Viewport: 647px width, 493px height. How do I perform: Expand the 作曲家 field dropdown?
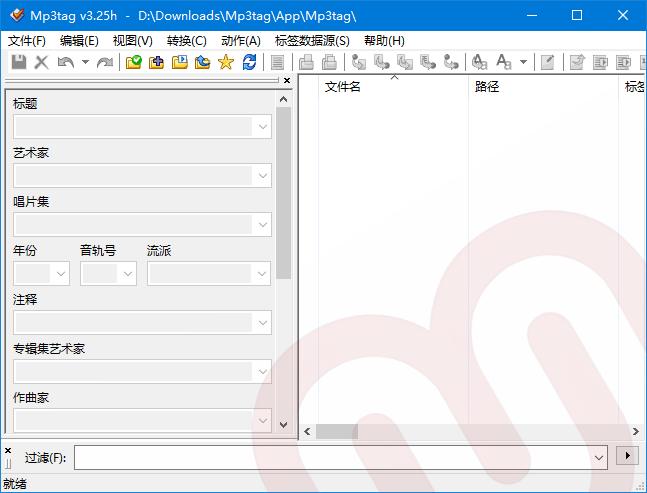click(263, 421)
